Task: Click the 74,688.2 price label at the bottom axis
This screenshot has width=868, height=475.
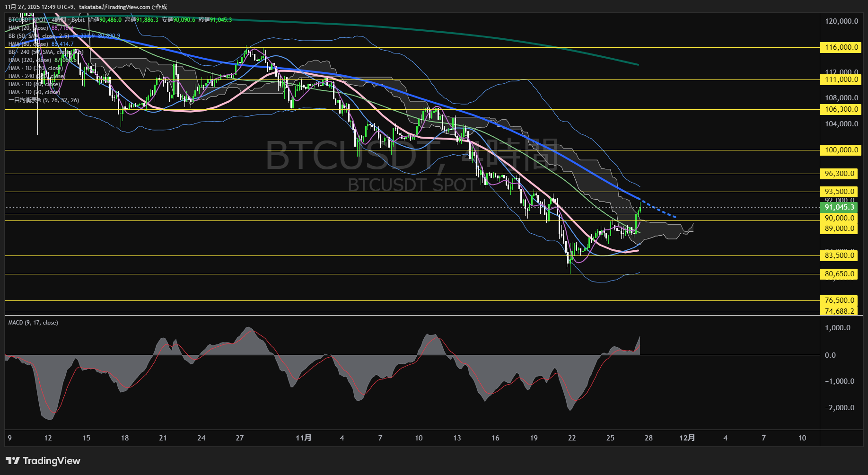Action: pyautogui.click(x=840, y=312)
